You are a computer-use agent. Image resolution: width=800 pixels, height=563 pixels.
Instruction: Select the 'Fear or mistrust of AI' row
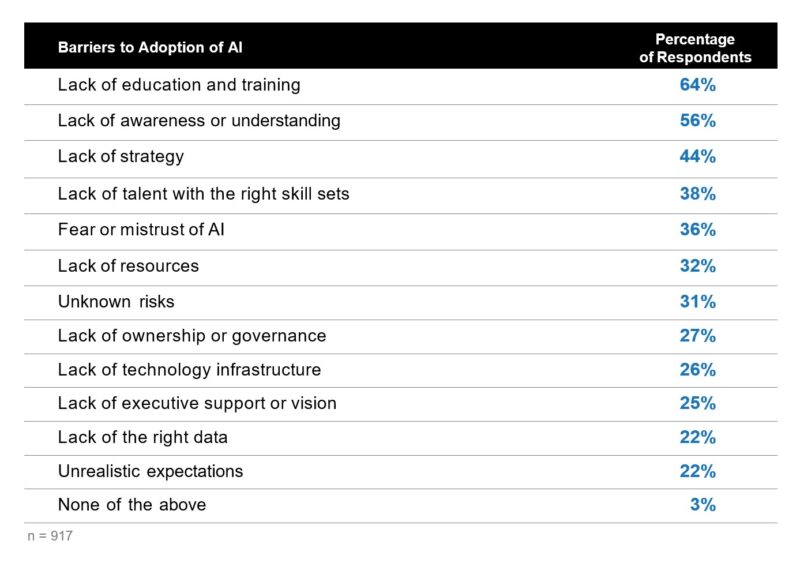[x=401, y=232]
